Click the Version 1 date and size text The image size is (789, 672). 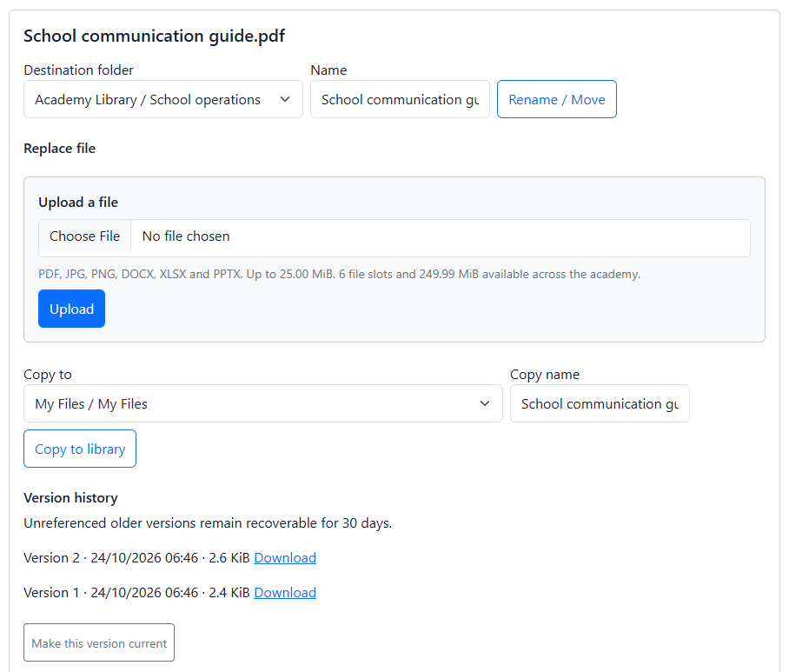pyautogui.click(x=136, y=593)
